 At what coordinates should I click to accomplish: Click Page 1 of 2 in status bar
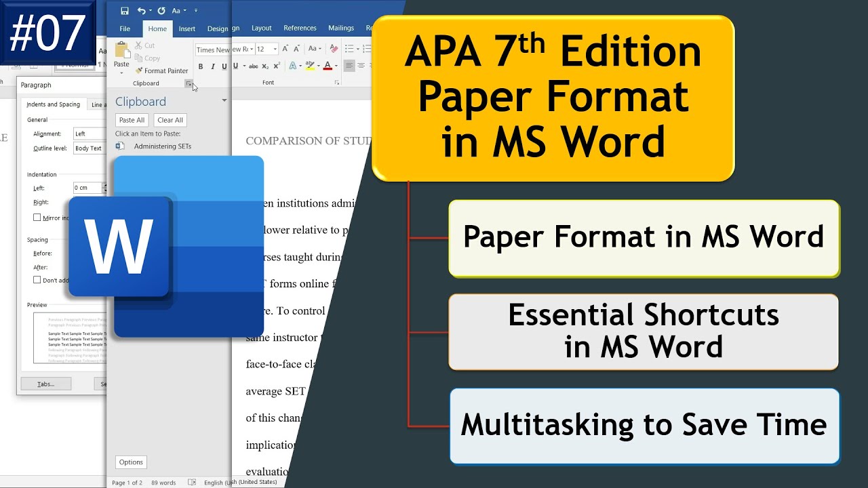coord(127,483)
